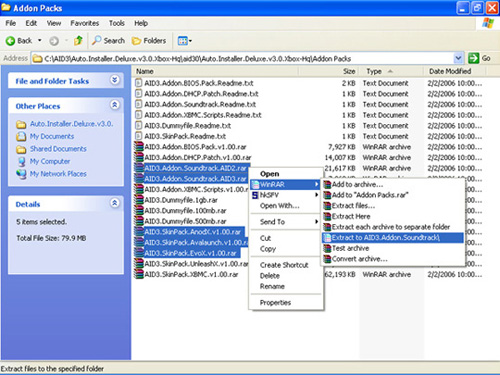Choose Extract files... WinRAR option
Viewport: 500px width, 375px height.
[393, 206]
